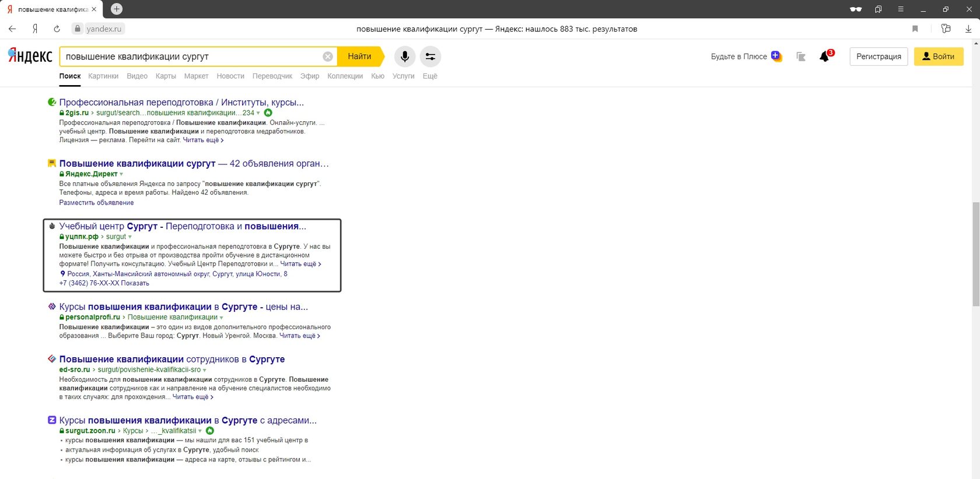The height and width of the screenshot is (479, 980).
Task: Click the Регистрация button
Action: (878, 57)
